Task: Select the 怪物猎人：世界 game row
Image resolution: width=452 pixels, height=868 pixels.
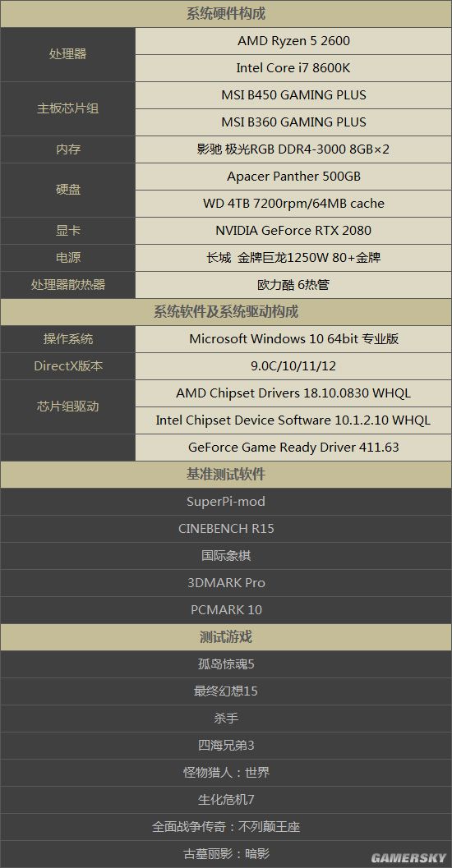Action: point(226,774)
